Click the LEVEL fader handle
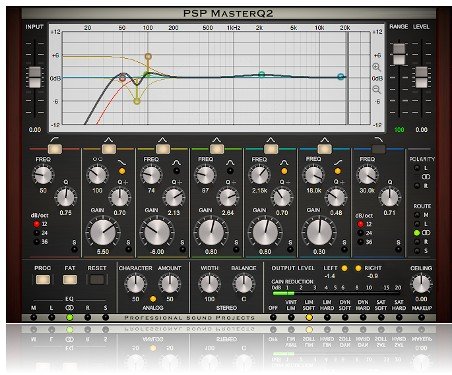This screenshot has width=452, height=375. 421,77
